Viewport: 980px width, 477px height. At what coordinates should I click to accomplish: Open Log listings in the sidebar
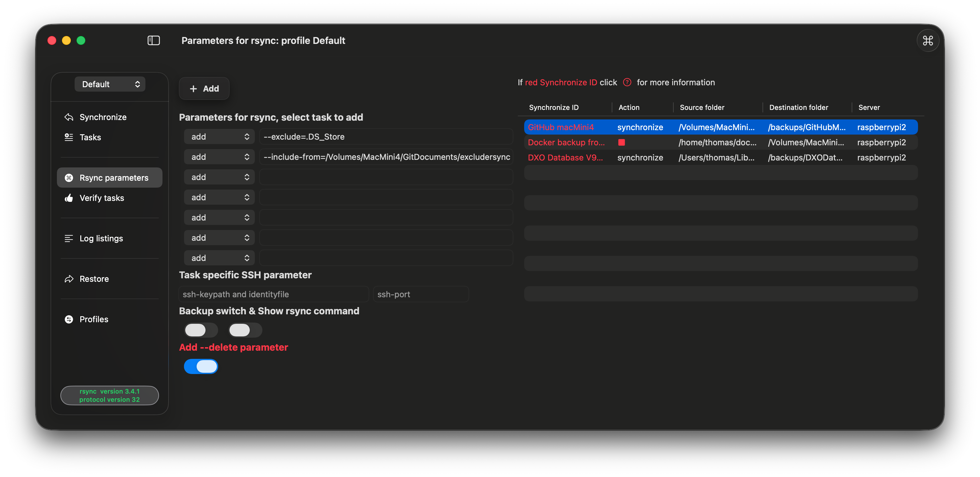101,238
